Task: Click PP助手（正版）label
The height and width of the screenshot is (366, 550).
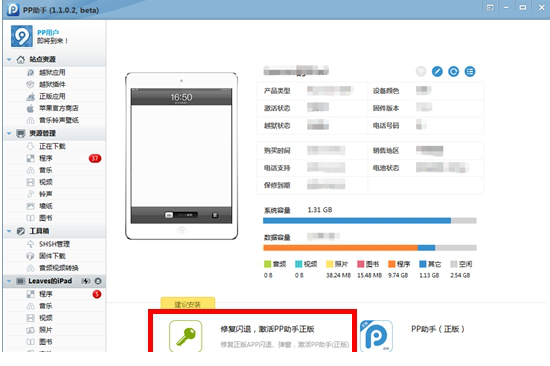Action: (x=438, y=329)
